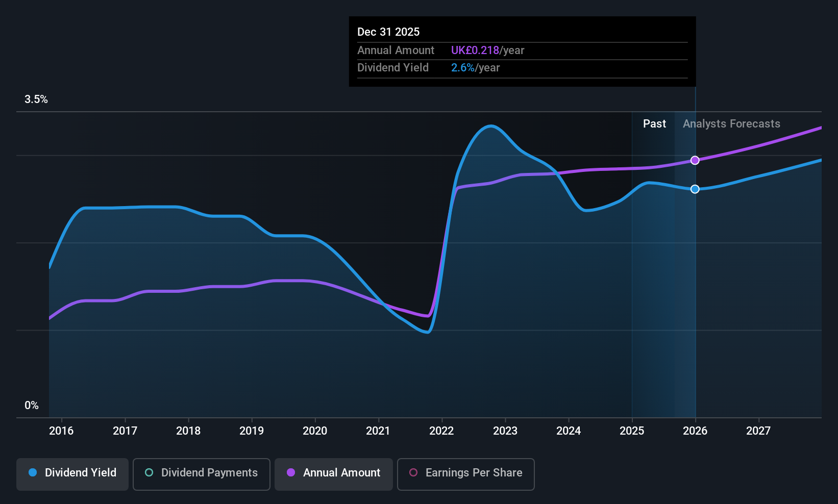Enable the Earnings Per Share series
Image resolution: width=838 pixels, height=504 pixels.
[465, 474]
